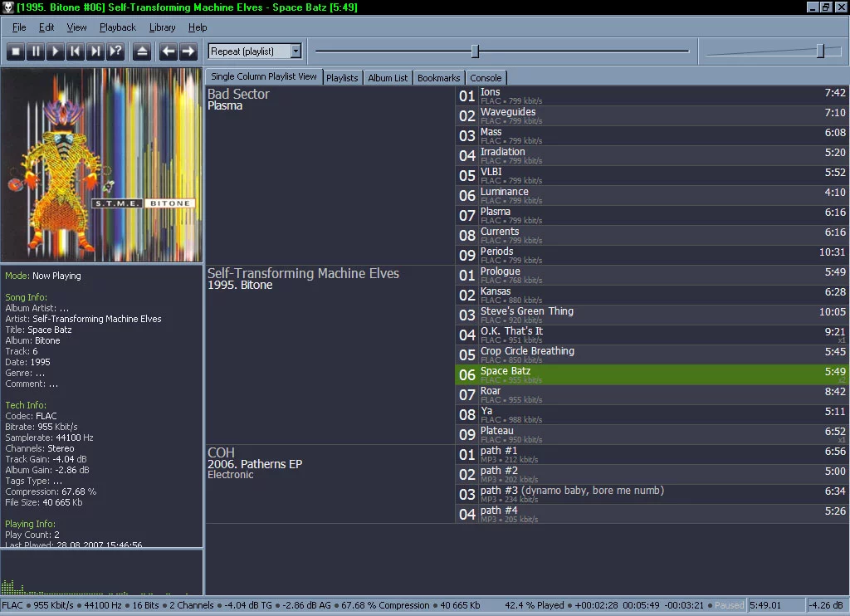This screenshot has width=850, height=616.
Task: Click the left arrow back button
Action: 169,51
